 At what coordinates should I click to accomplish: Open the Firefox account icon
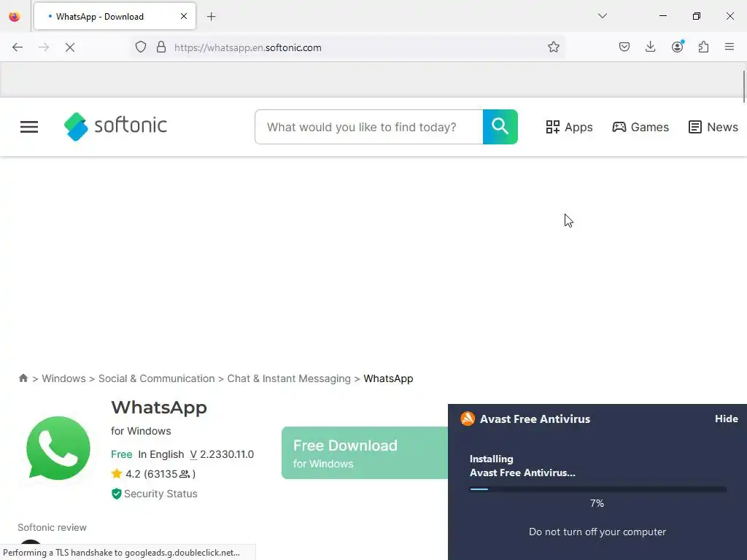(678, 47)
